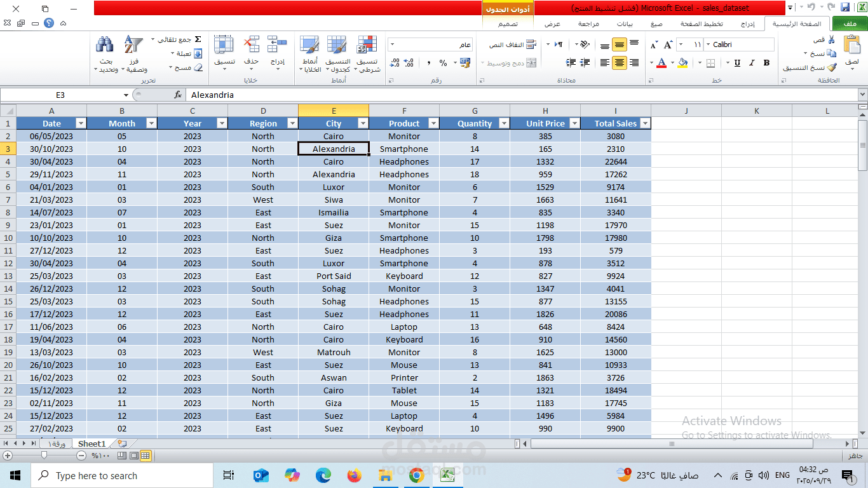Toggle Bold formatting on selected cell
This screenshot has height=488, width=868.
tap(767, 62)
